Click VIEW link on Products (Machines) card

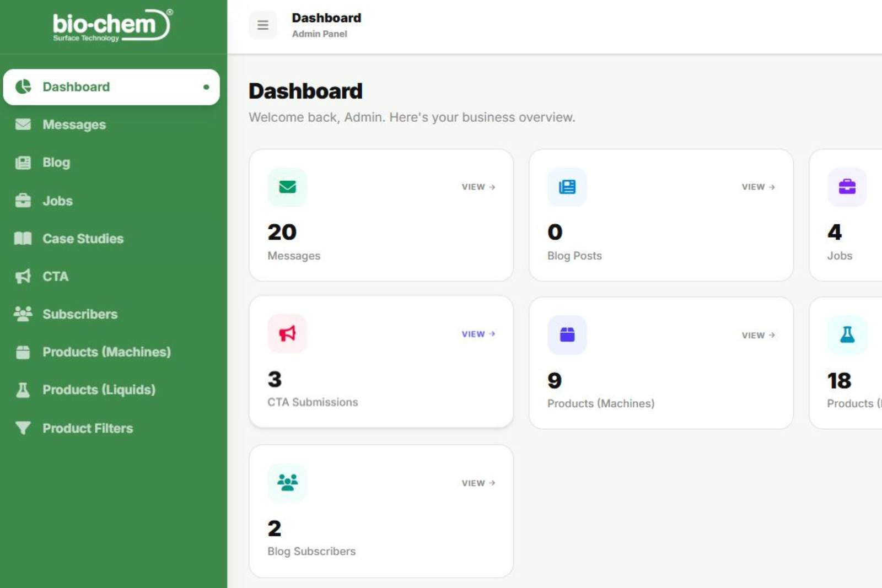coord(759,335)
